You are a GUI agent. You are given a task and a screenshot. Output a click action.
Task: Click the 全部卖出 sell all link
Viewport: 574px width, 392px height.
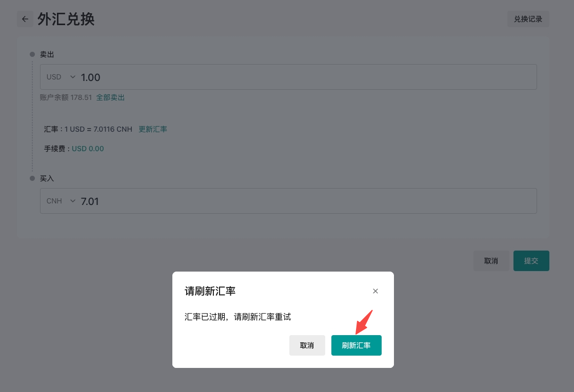110,97
